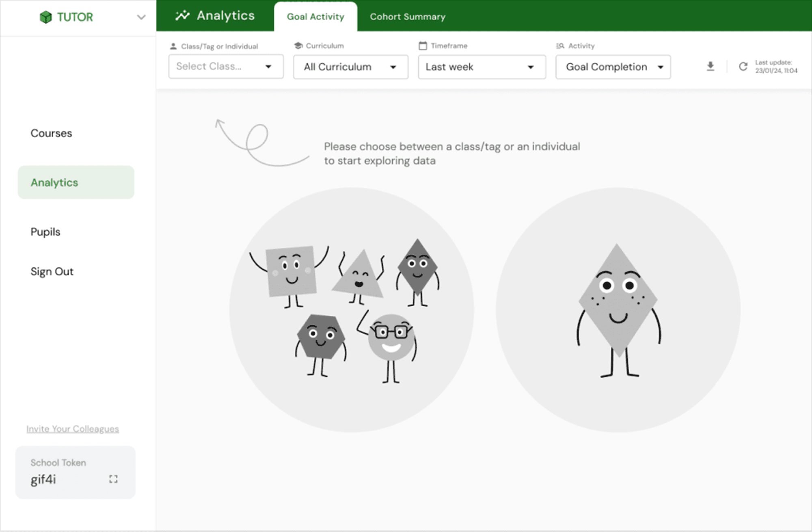This screenshot has height=532, width=812.
Task: Switch to the Cohort Summary tab
Action: (407, 17)
